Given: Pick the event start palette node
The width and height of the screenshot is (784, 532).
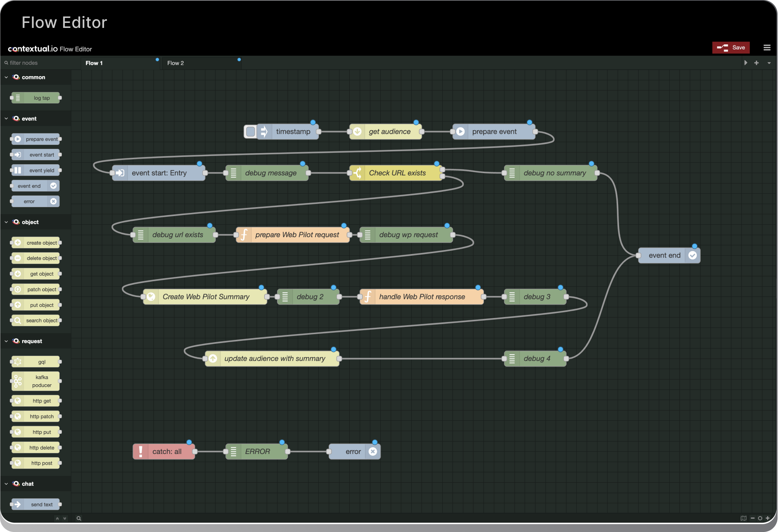Looking at the screenshot, I should tap(35, 155).
